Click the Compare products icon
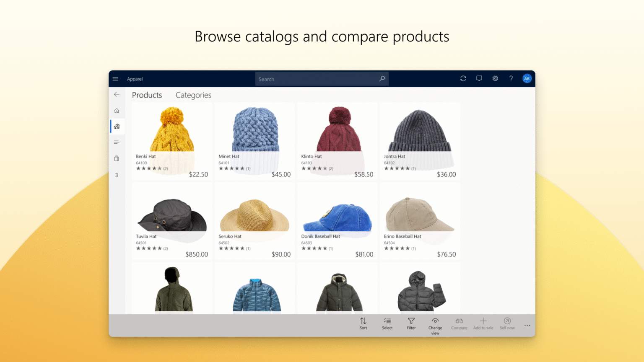Viewport: 644px width, 362px height. click(x=459, y=324)
